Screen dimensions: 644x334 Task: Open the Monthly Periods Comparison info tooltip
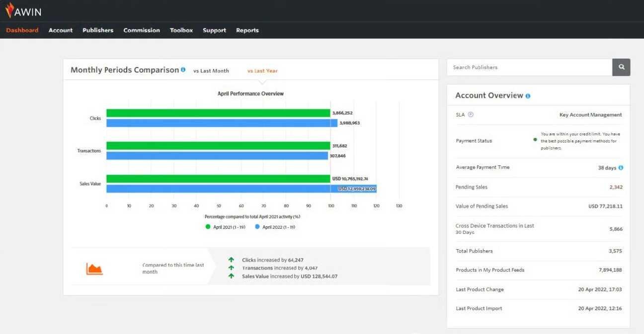click(x=183, y=69)
